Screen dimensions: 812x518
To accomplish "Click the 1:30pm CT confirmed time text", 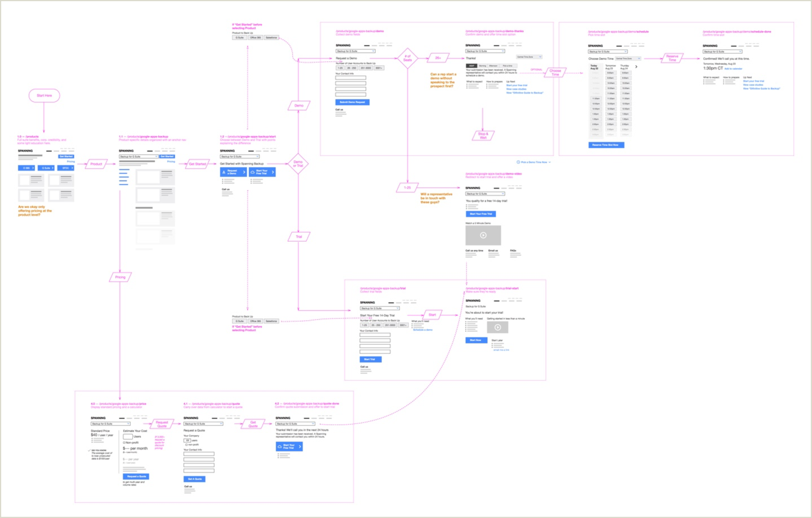I will pos(713,68).
